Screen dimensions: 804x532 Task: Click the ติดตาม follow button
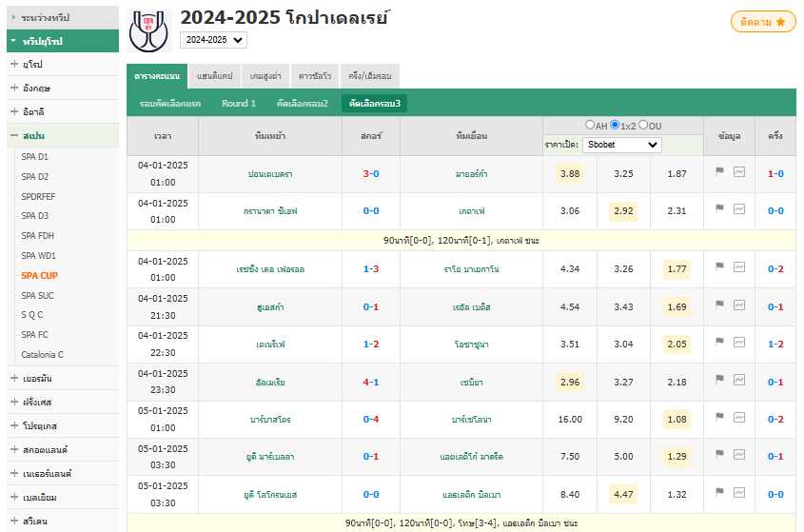pyautogui.click(x=763, y=22)
